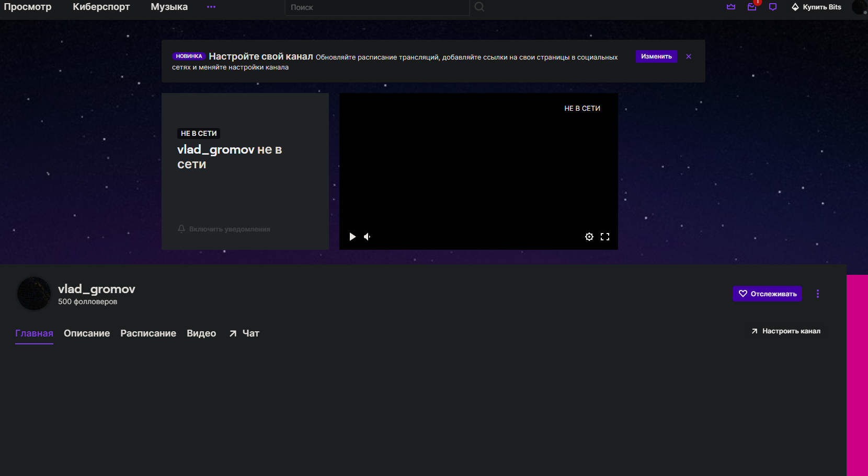Click the vlad_gromov channel name heading
Screen dimensions: 868x476
97,289
